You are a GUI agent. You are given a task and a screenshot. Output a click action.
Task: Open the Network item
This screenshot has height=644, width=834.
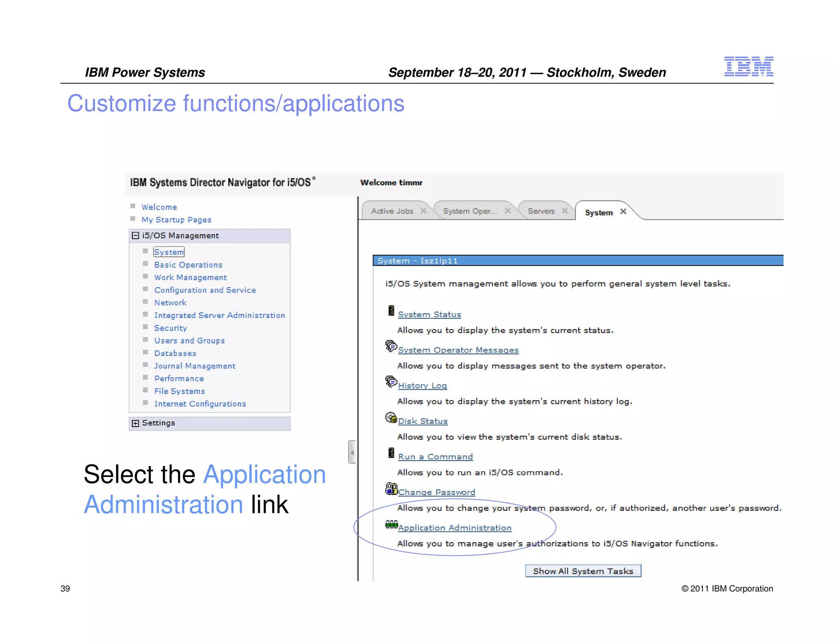[x=170, y=303]
